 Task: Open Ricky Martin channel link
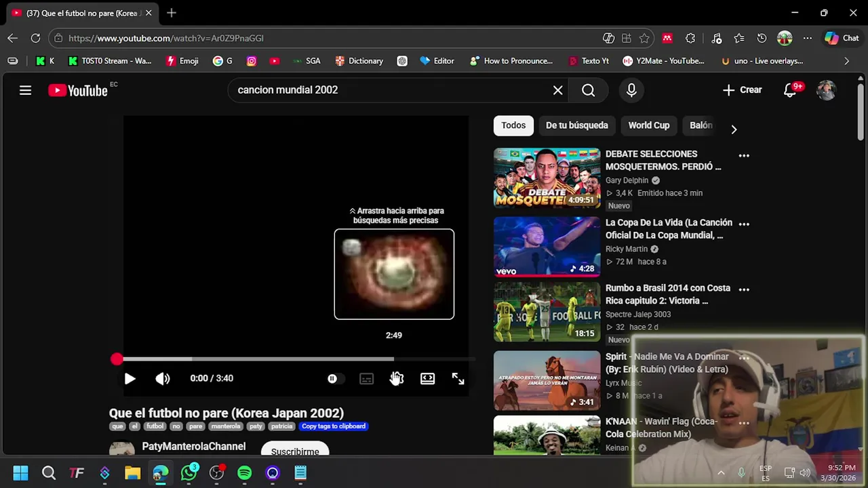(627, 249)
